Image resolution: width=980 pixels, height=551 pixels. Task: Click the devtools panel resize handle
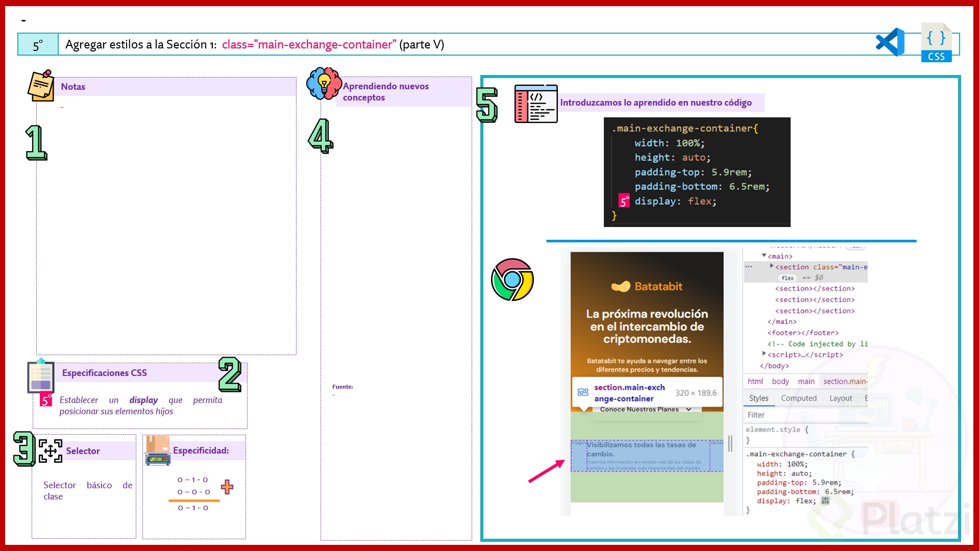tap(730, 443)
